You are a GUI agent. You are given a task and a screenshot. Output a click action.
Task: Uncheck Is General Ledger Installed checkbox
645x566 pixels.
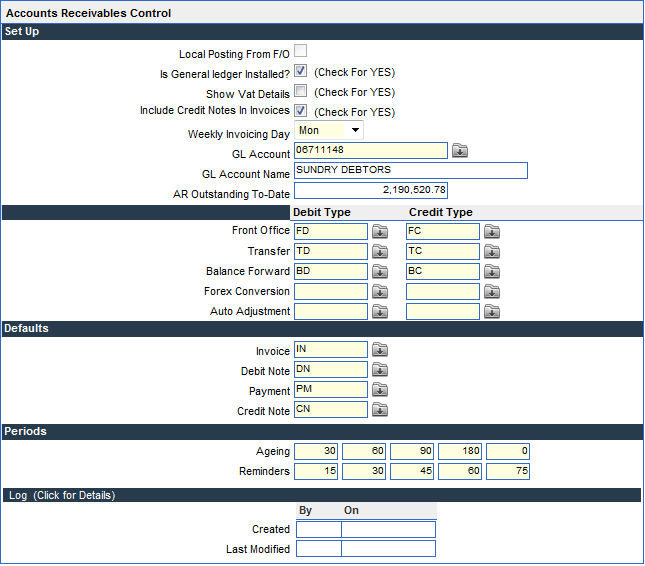point(300,71)
